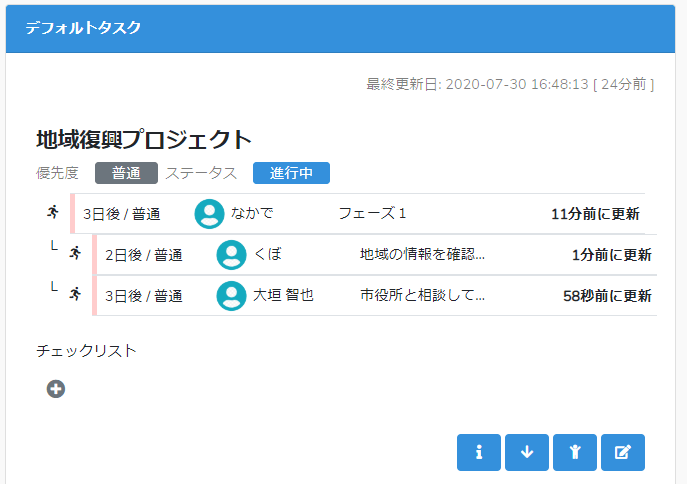Add a checklist item with the plus icon
This screenshot has height=484, width=687.
[56, 389]
